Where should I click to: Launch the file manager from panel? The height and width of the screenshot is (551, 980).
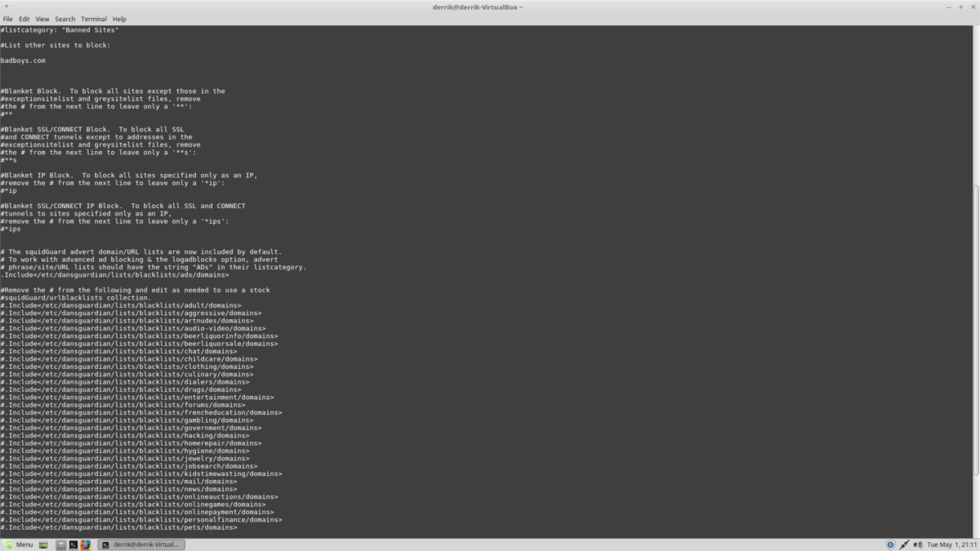tap(60, 544)
